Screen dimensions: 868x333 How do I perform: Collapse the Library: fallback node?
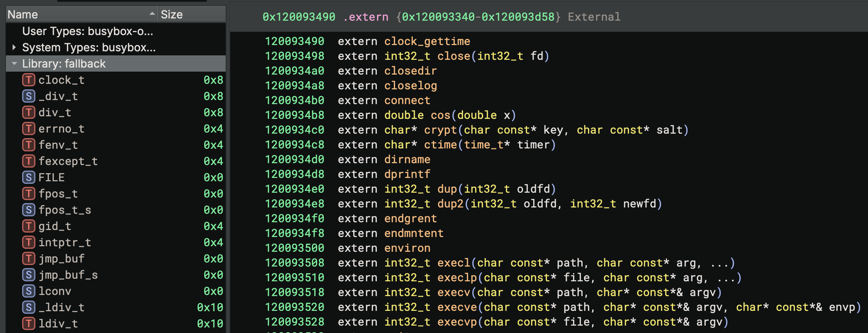[14, 64]
